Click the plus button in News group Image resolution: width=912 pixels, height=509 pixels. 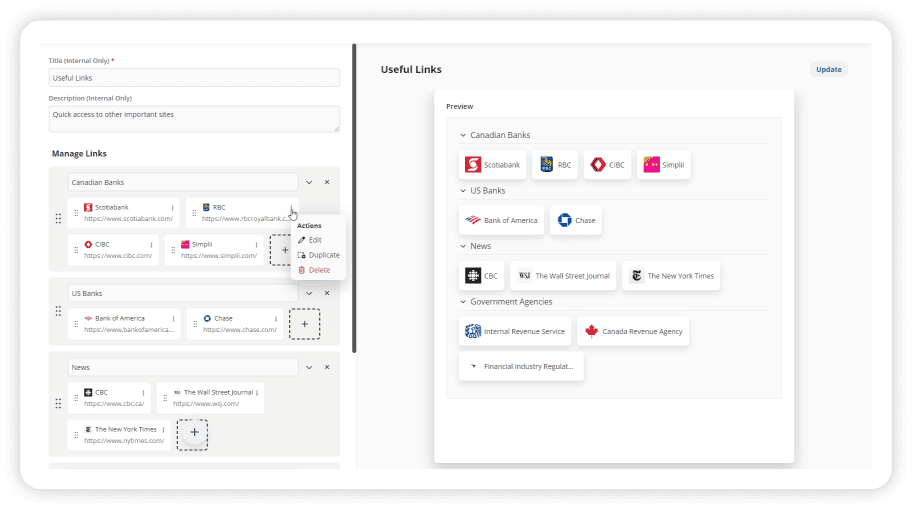(x=193, y=432)
